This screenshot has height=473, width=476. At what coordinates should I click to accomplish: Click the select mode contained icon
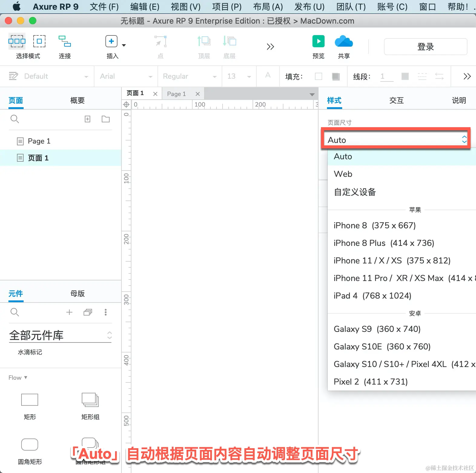(x=39, y=41)
